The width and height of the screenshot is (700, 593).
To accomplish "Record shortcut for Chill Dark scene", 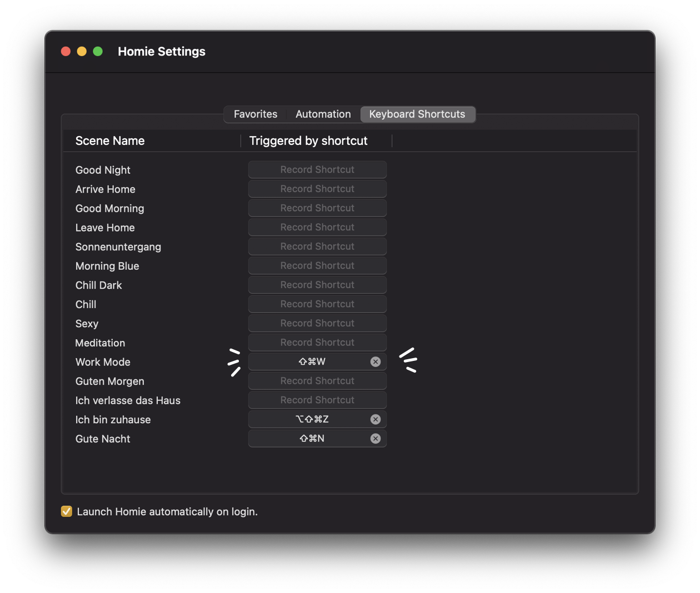I will tap(317, 285).
